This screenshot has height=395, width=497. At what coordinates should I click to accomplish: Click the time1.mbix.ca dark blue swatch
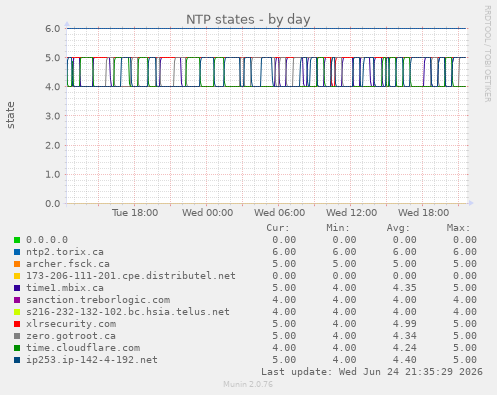click(x=17, y=288)
